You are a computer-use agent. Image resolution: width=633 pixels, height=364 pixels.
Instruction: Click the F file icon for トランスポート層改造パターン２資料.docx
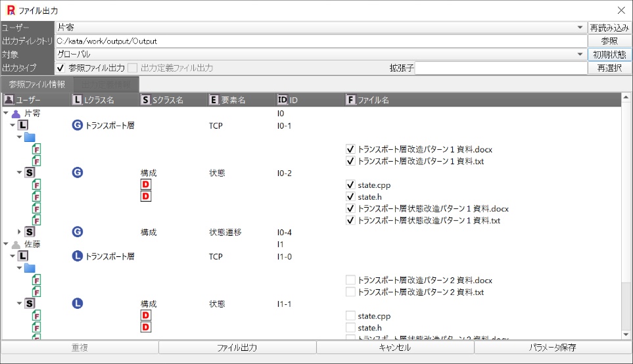point(37,280)
